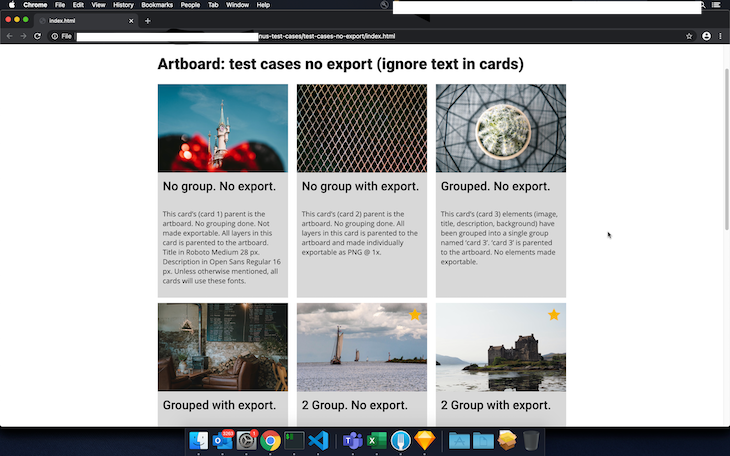Click the wire mesh photo in card 2

point(362,128)
